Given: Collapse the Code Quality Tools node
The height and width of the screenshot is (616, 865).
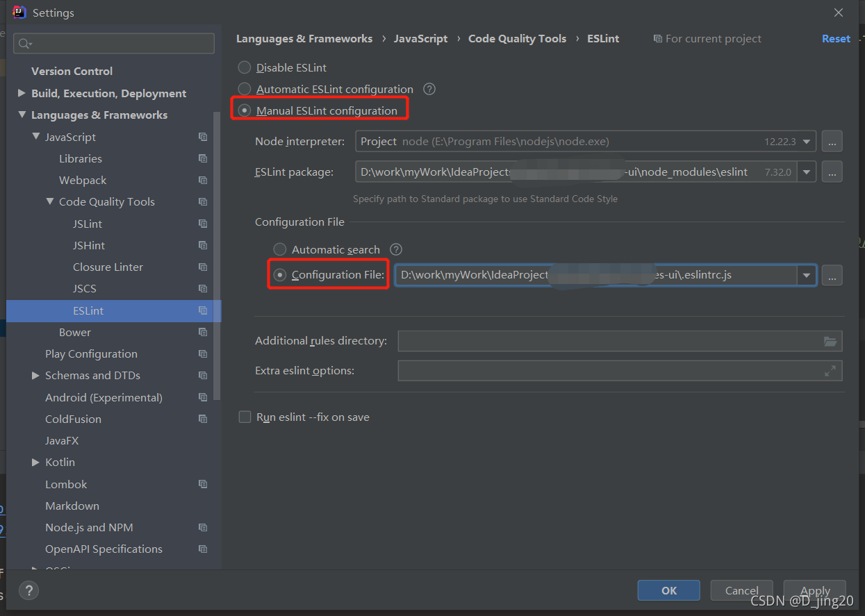Looking at the screenshot, I should [49, 201].
